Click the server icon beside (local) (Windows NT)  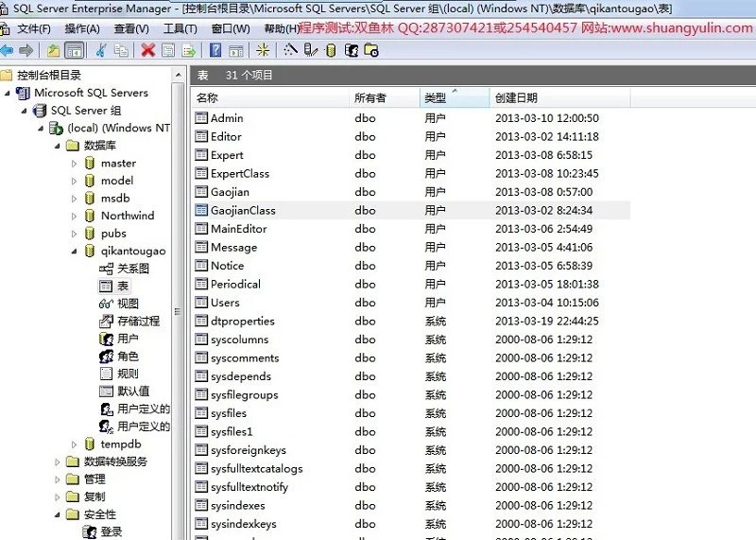56,129
